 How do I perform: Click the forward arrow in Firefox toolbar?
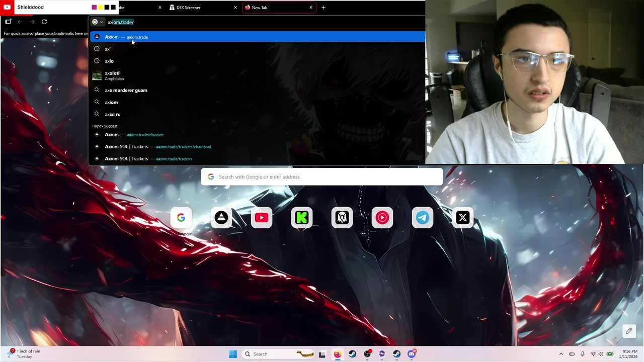[x=32, y=22]
